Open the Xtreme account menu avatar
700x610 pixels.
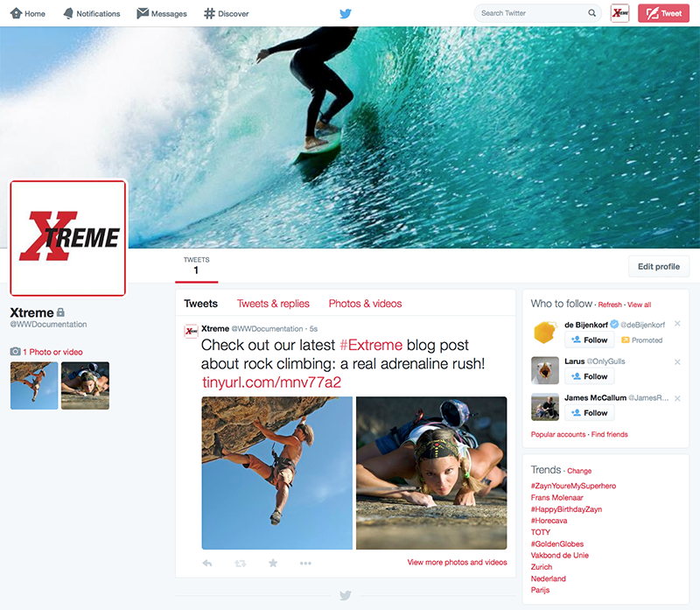tap(620, 13)
